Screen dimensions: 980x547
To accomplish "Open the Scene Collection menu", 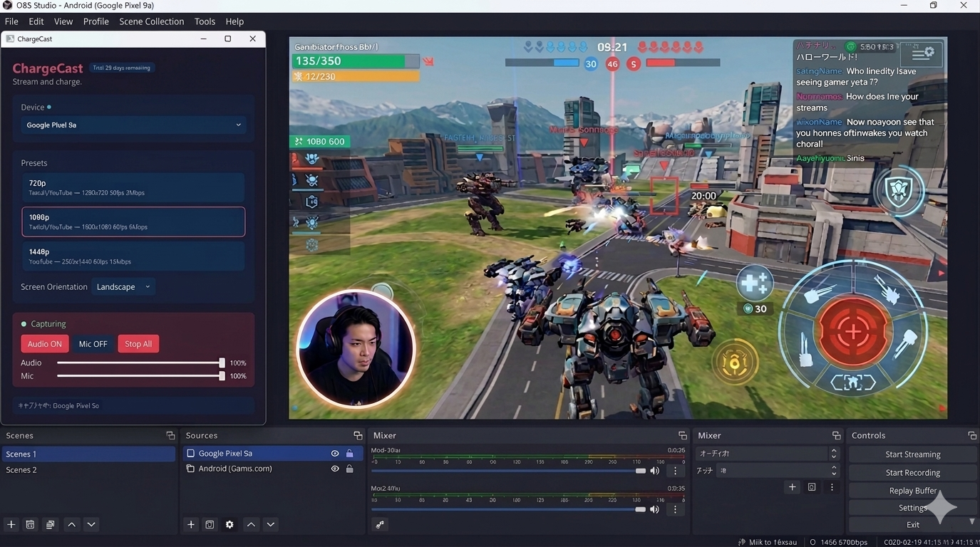I will point(150,21).
